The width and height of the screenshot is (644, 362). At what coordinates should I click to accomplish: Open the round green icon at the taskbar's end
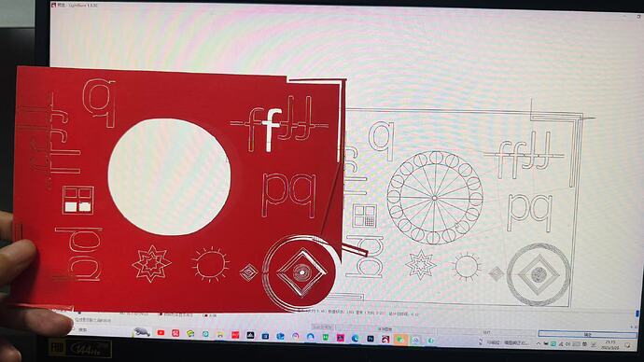click(x=430, y=341)
